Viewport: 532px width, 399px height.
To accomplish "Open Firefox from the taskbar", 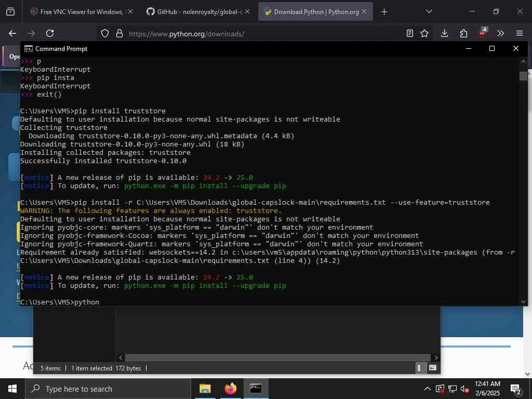I will coord(230,389).
